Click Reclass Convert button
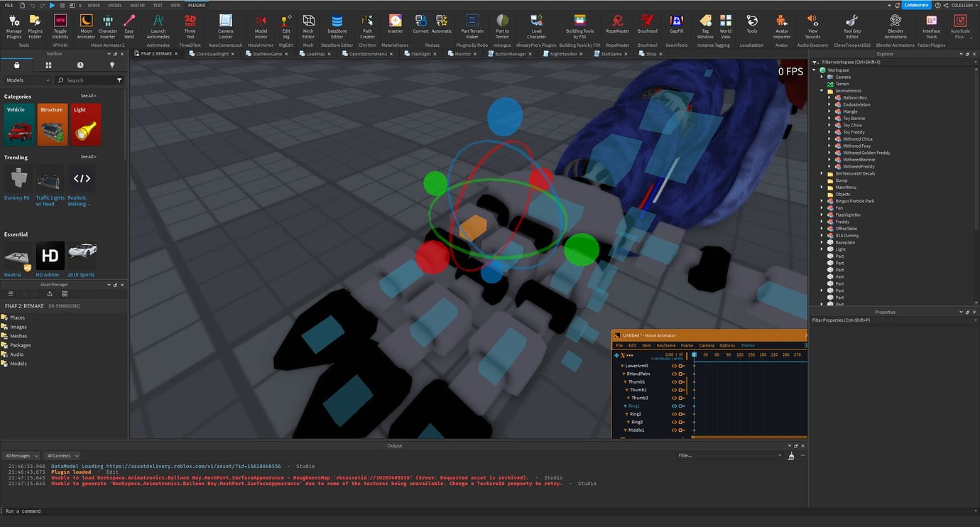The image size is (980, 527). click(421, 26)
